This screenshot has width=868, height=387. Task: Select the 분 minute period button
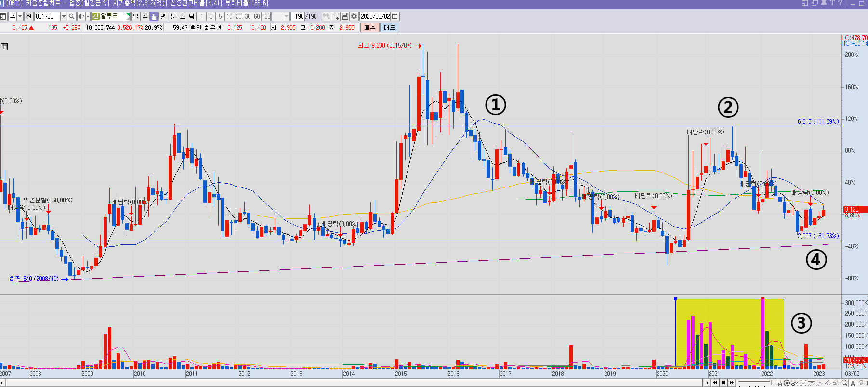[173, 16]
